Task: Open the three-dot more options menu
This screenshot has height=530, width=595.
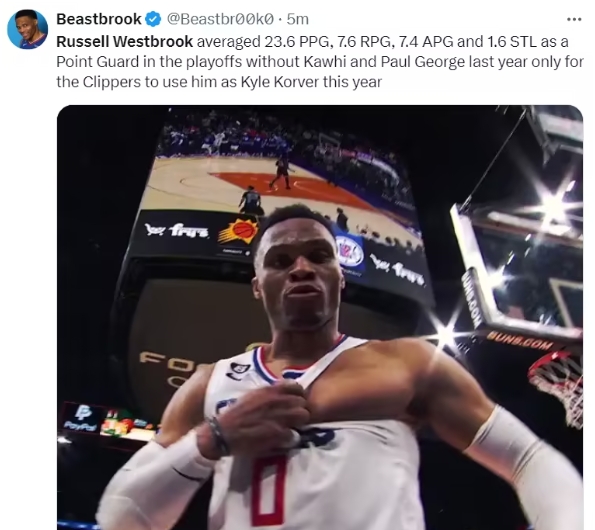Action: pyautogui.click(x=574, y=19)
